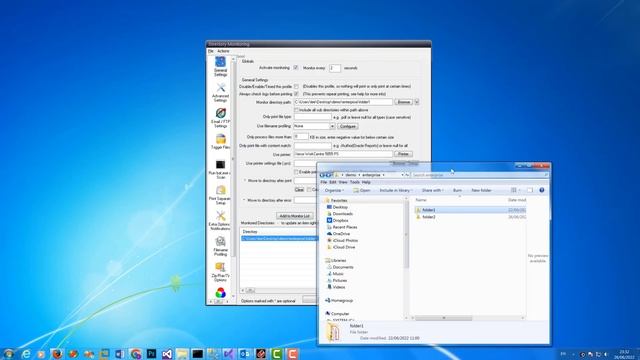Open Organize dropdown in Explorer toolbar
The height and width of the screenshot is (360, 640).
pyautogui.click(x=334, y=190)
